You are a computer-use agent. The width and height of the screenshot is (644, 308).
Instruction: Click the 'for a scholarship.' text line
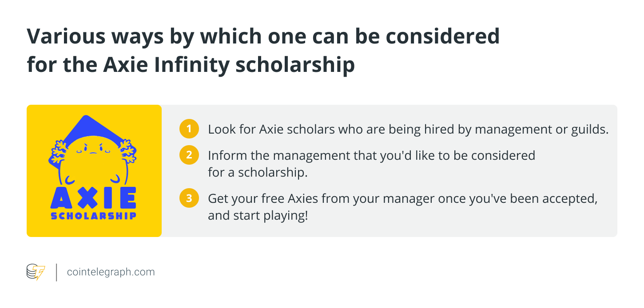(258, 172)
